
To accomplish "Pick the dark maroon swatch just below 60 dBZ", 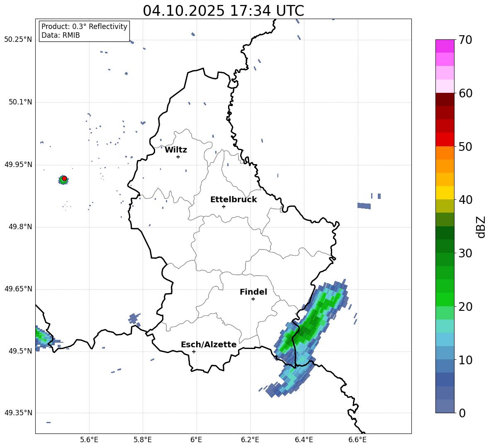I will tap(445, 99).
